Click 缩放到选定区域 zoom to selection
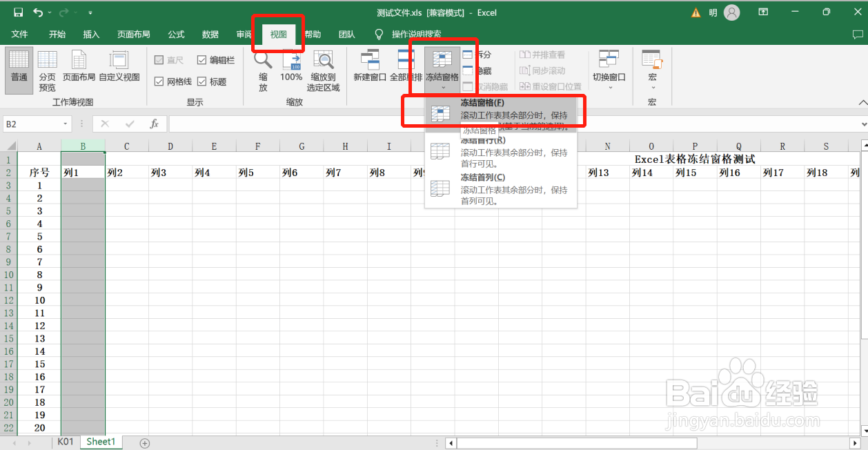This screenshot has width=868, height=450. coord(324,71)
